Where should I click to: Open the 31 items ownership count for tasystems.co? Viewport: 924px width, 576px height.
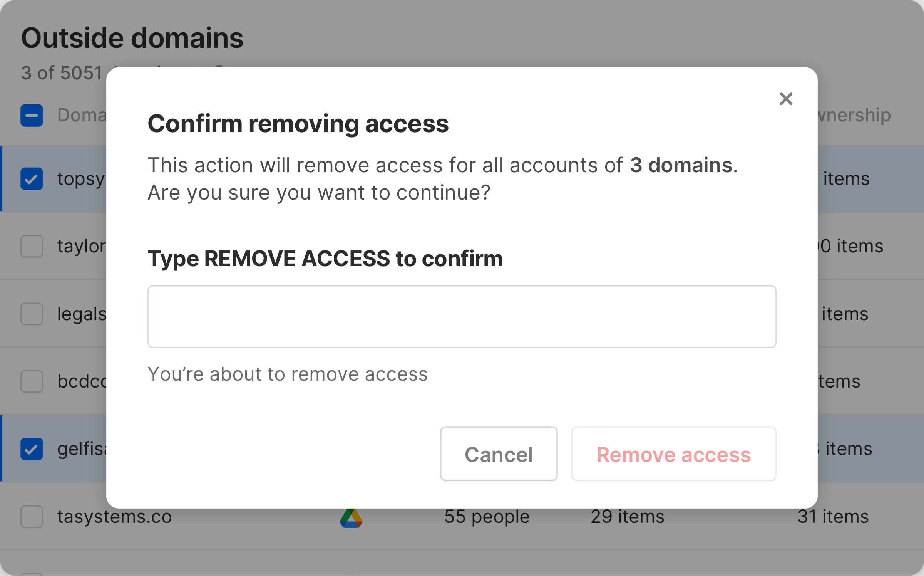tap(832, 516)
